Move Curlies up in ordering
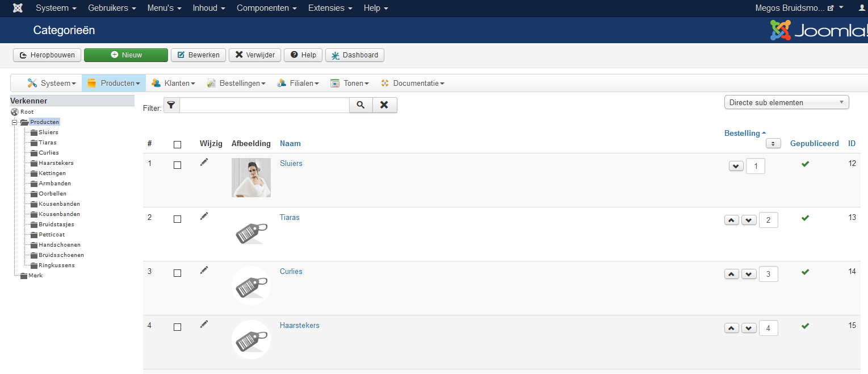 click(732, 274)
